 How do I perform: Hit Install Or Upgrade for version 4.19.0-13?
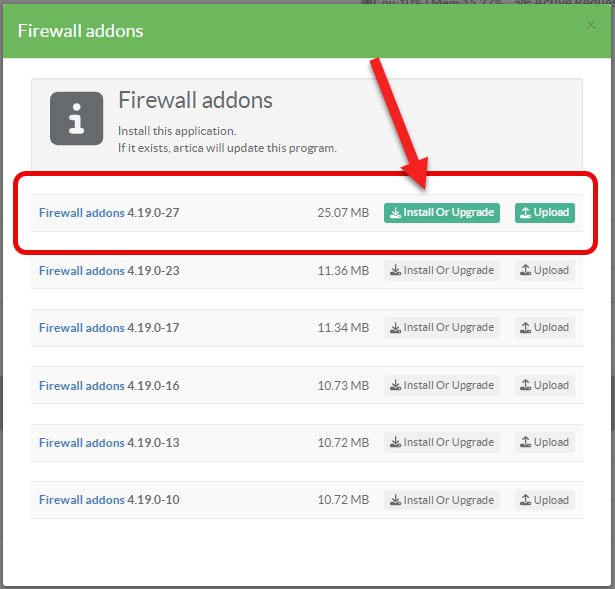coord(441,442)
